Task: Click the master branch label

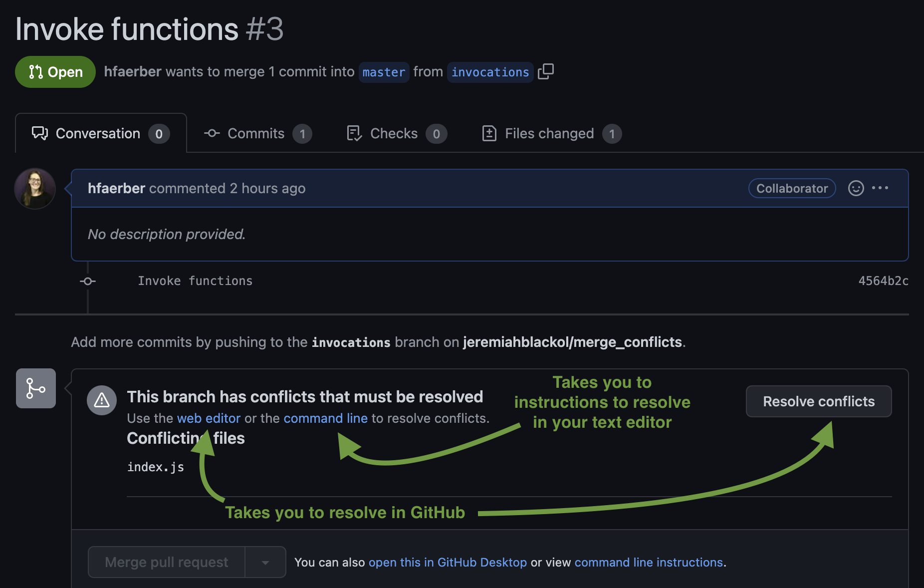Action: (384, 72)
